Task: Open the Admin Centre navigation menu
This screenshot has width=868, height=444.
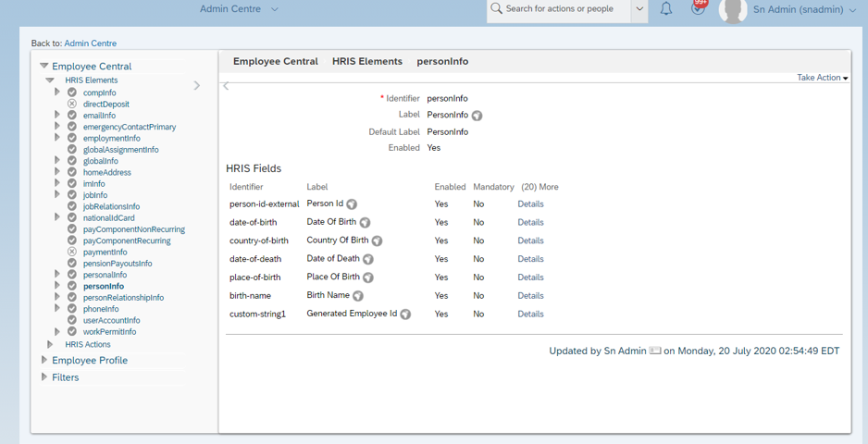Action: [239, 9]
